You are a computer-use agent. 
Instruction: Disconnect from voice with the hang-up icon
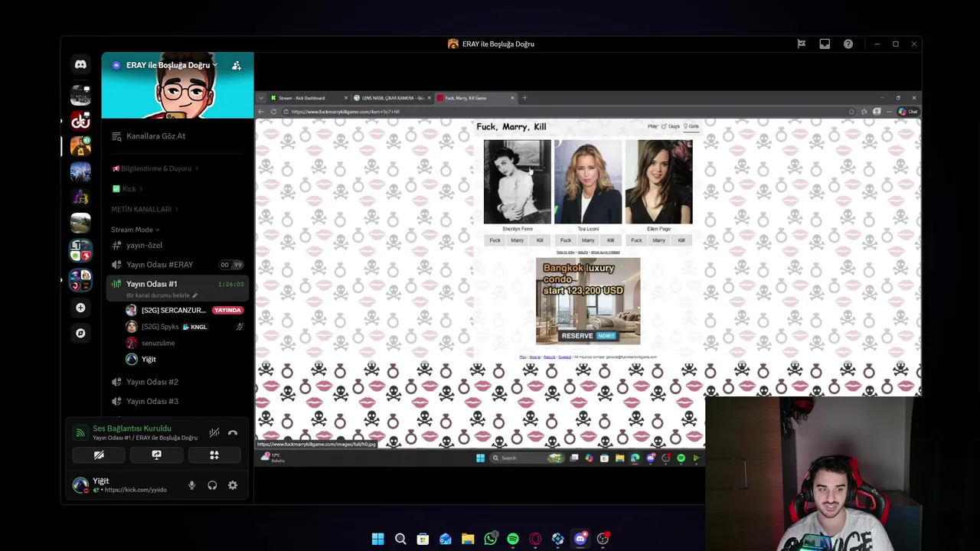[233, 433]
